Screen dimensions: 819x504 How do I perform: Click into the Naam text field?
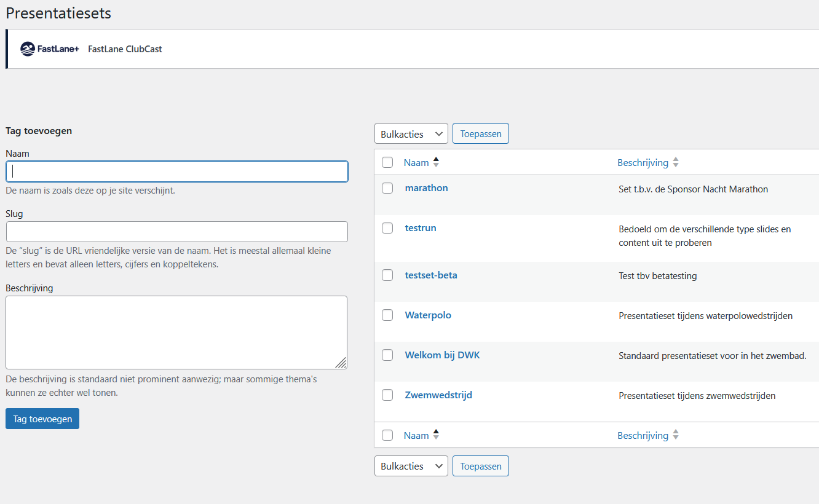point(176,171)
